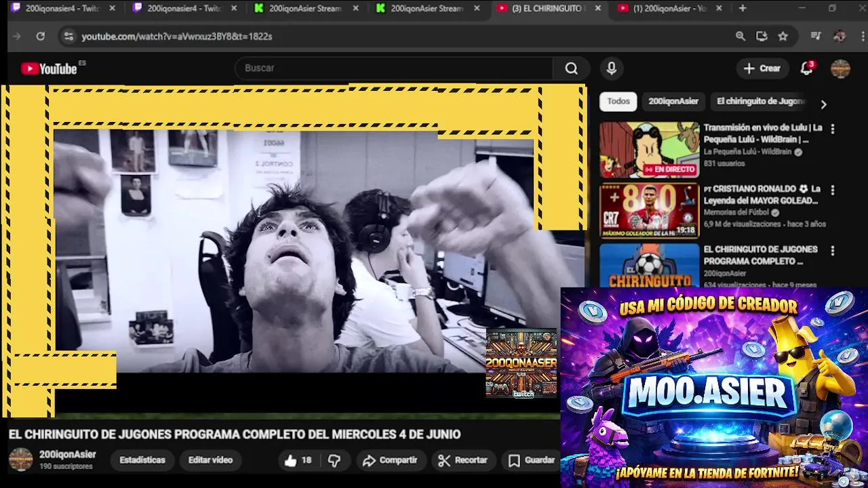This screenshot has height=488, width=868.
Task: Click 200iqonAsier channel name under the video
Action: coord(68,455)
